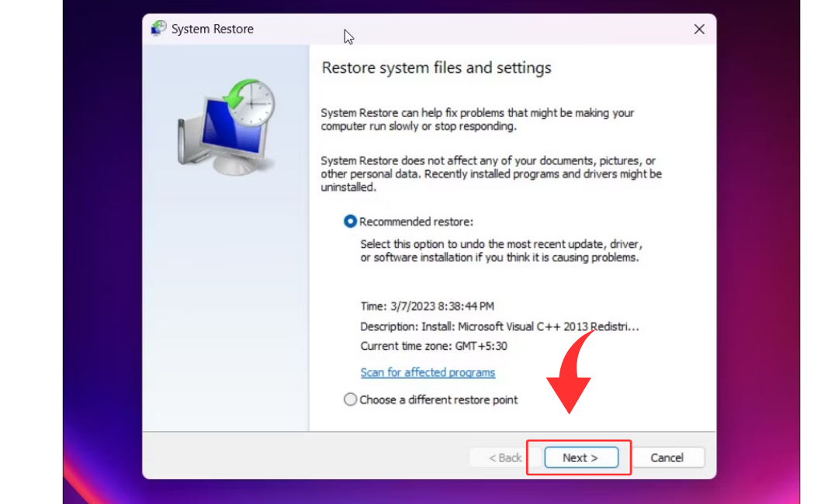Click the Current time zone GMT+5:30 text
The width and height of the screenshot is (838, 504).
pyautogui.click(x=434, y=346)
